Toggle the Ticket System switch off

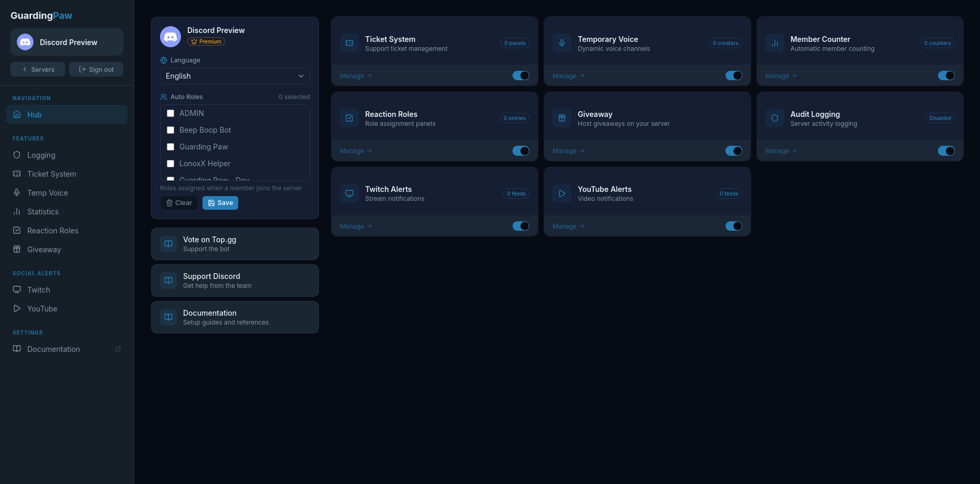click(521, 76)
